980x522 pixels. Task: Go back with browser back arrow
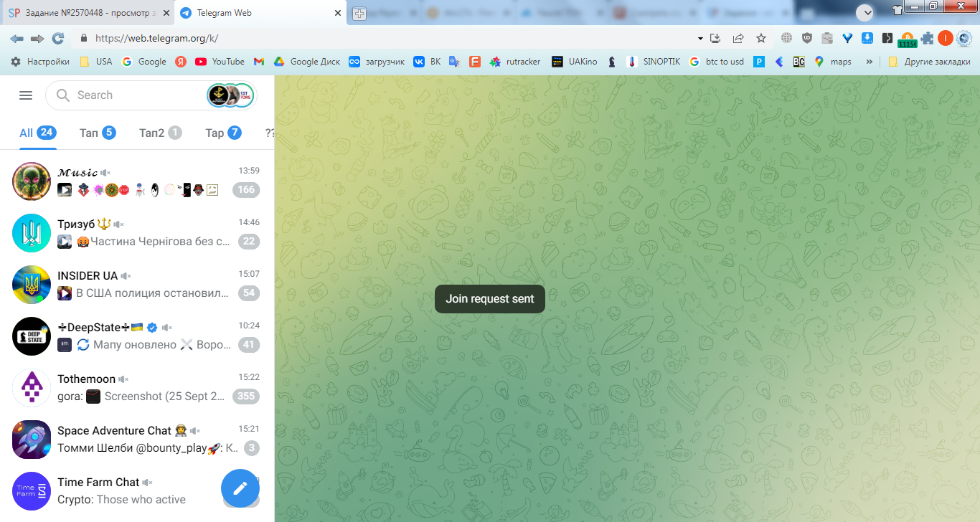(x=17, y=38)
